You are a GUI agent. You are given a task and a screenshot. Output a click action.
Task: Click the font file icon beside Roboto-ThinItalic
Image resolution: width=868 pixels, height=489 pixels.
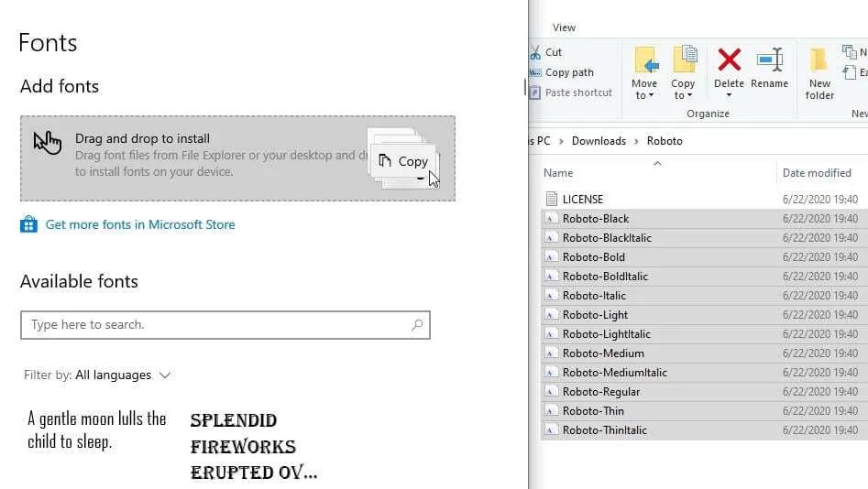(550, 429)
